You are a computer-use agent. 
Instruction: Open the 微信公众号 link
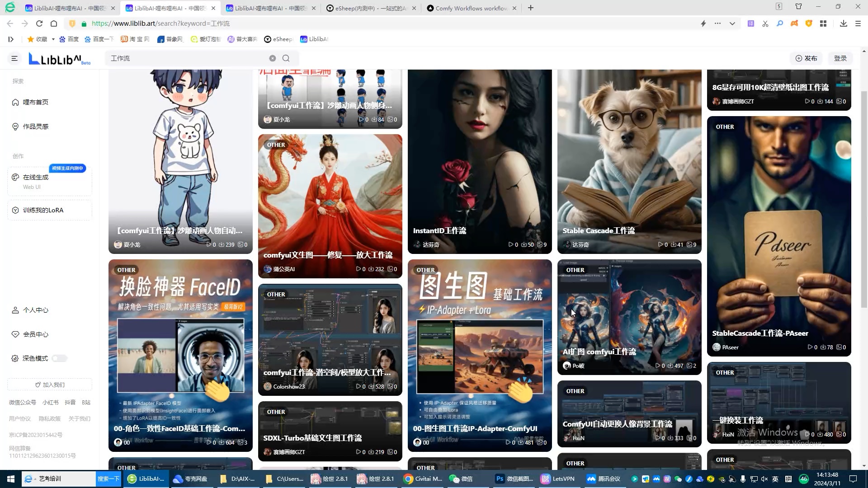23,402
